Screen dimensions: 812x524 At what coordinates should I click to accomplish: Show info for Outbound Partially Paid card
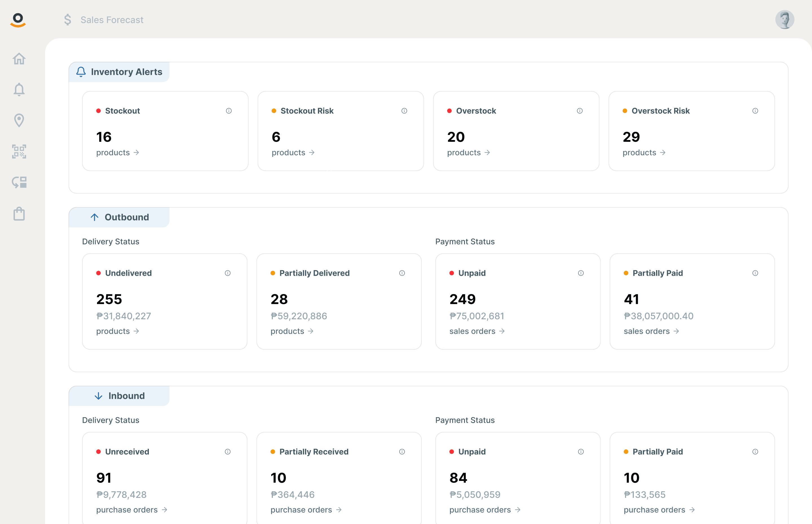pyautogui.click(x=755, y=273)
